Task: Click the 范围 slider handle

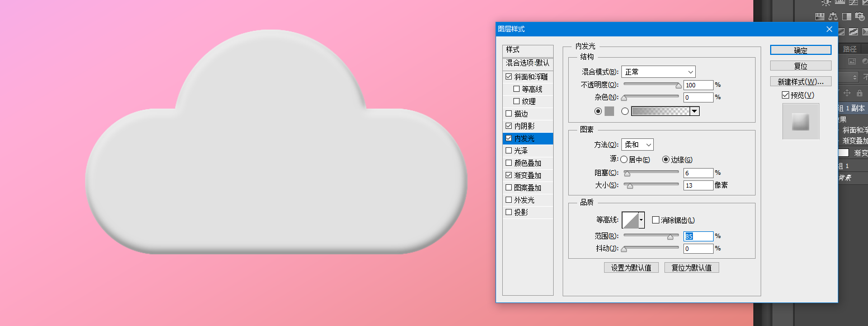Action: 670,237
